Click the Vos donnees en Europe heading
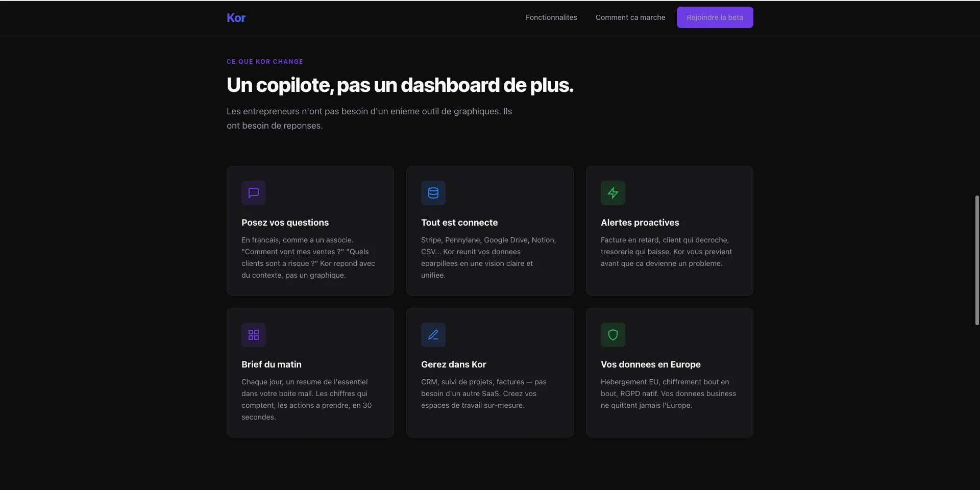 coord(650,364)
